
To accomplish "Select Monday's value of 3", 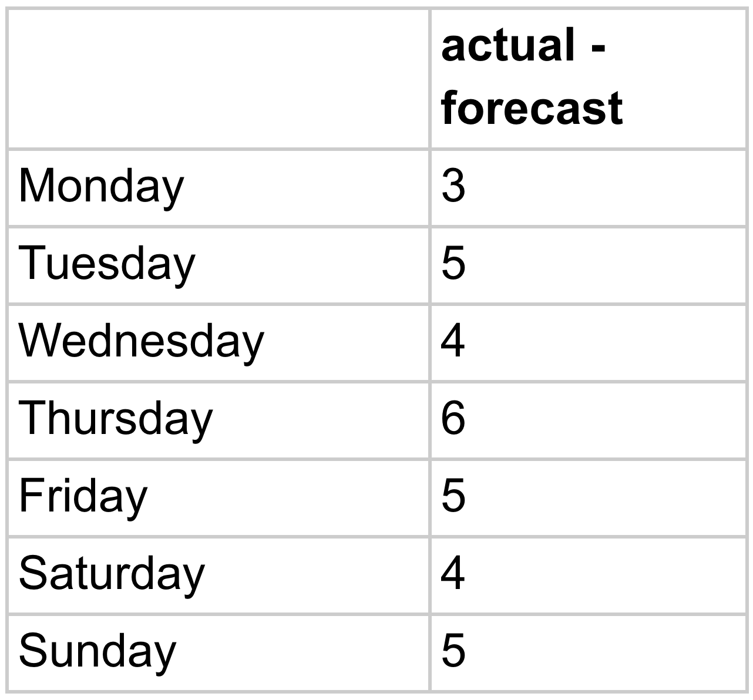I will pyautogui.click(x=453, y=187).
